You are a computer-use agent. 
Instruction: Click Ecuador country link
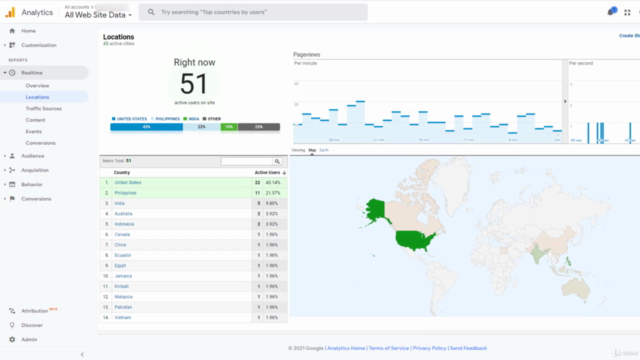pyautogui.click(x=122, y=255)
